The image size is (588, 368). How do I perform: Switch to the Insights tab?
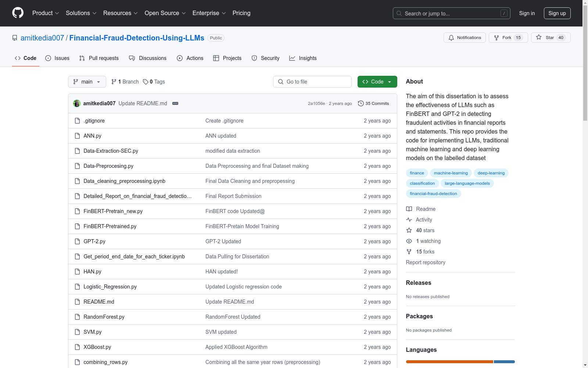(303, 58)
